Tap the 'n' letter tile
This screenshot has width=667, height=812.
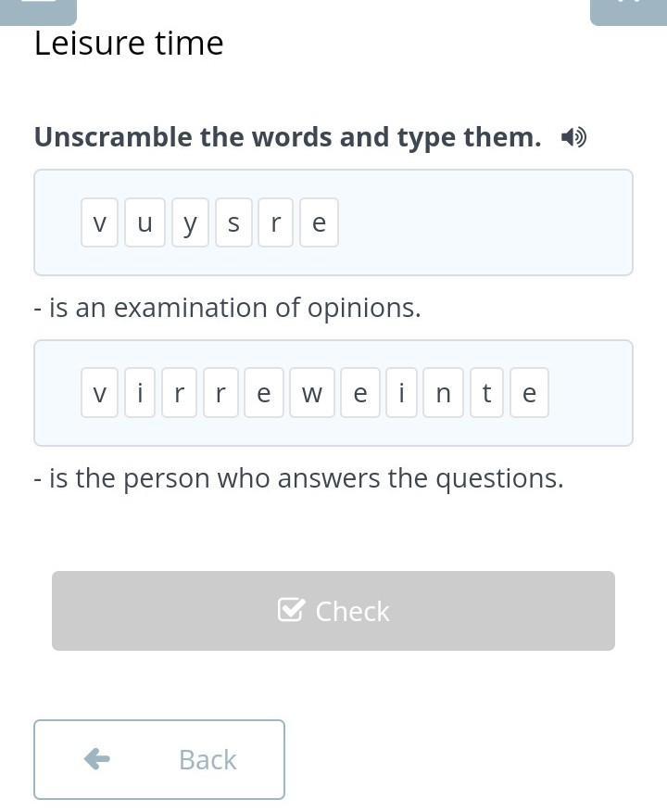point(443,393)
